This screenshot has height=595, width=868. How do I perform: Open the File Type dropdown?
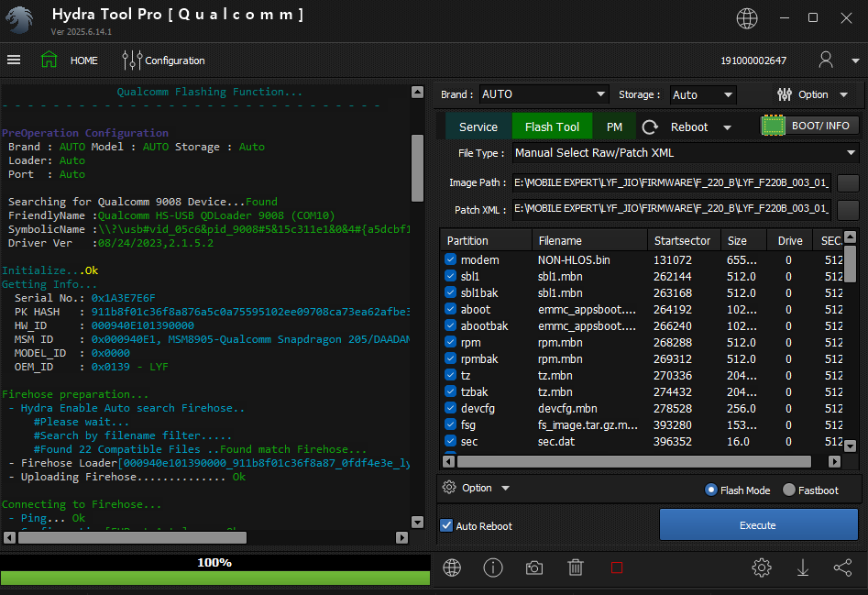(x=686, y=153)
